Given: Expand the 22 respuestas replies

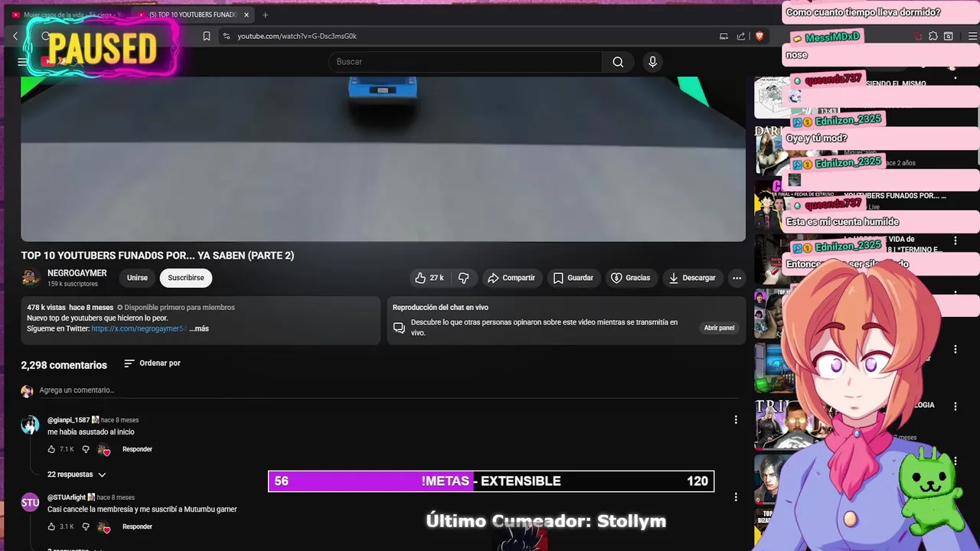Looking at the screenshot, I should [77, 474].
